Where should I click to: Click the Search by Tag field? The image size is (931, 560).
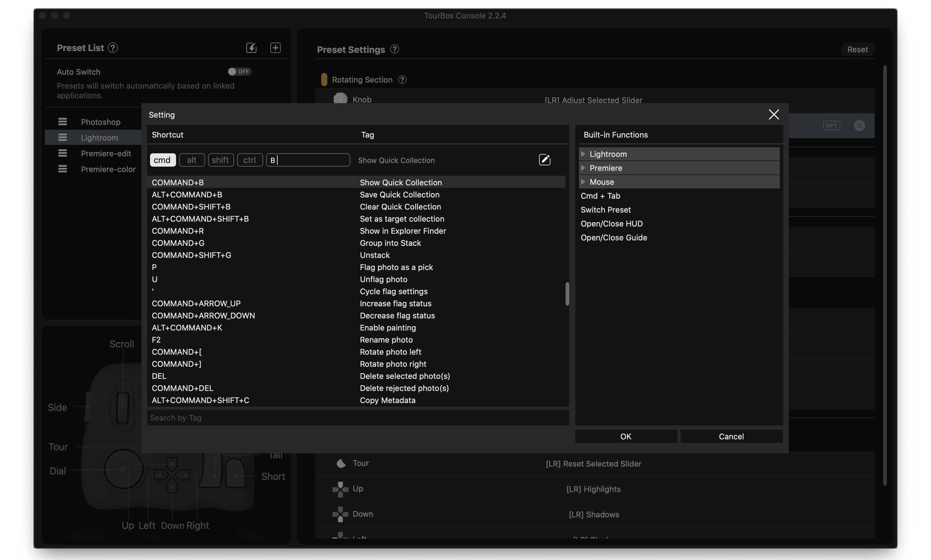(358, 418)
